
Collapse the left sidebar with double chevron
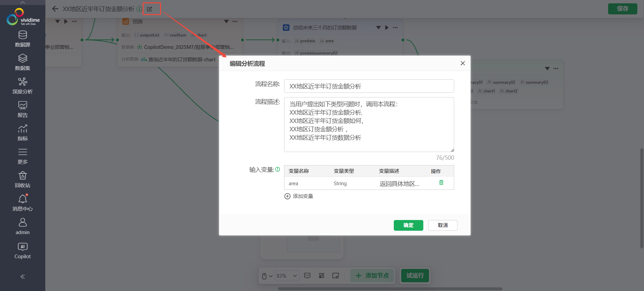[22, 277]
